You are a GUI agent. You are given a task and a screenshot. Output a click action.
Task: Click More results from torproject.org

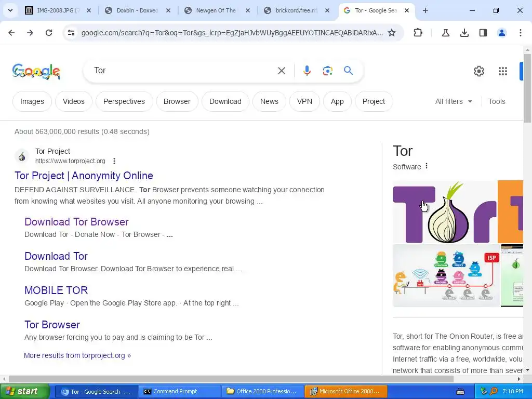pyautogui.click(x=77, y=355)
